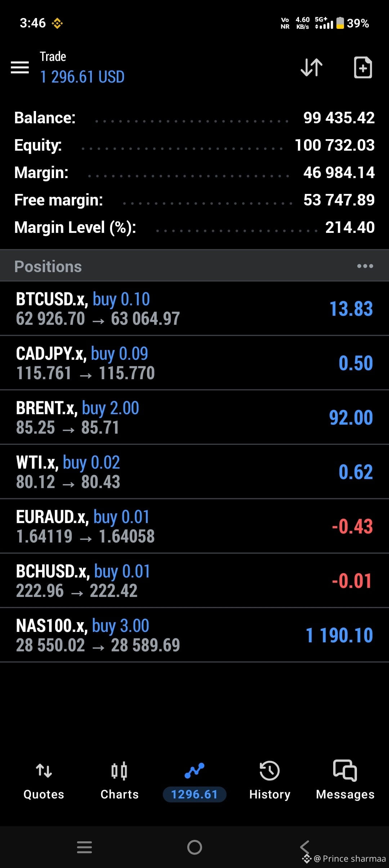Tap the Android back arrow button
The height and width of the screenshot is (868, 389).
(305, 847)
